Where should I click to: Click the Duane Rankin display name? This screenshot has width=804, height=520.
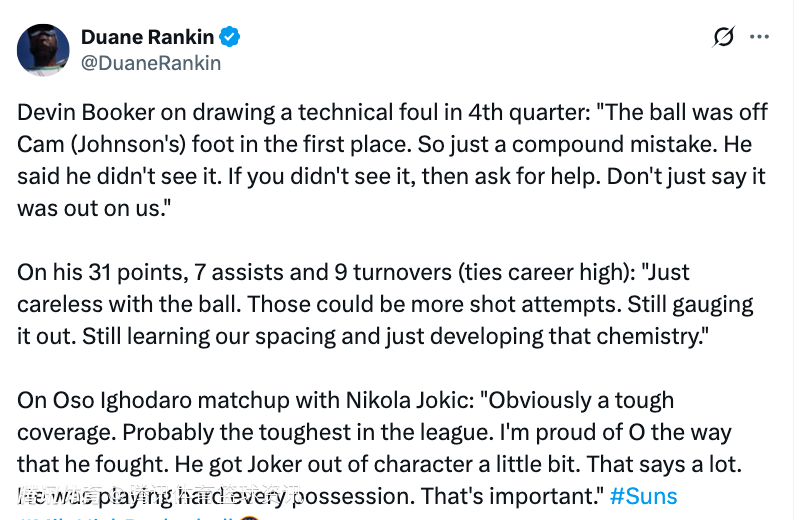coord(146,37)
